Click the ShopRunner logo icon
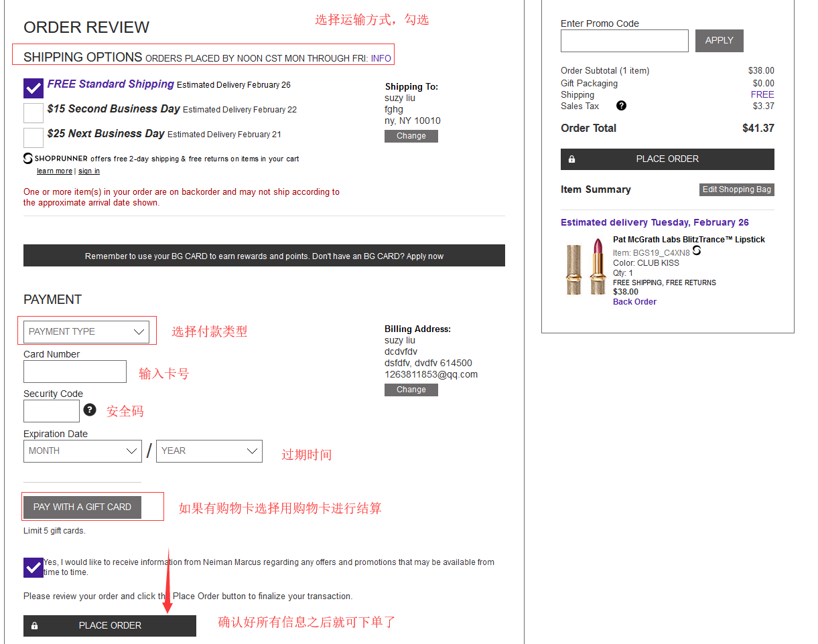 pos(28,159)
